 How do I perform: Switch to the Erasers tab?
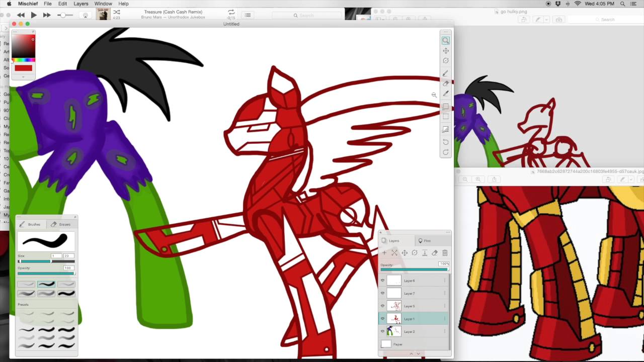(61, 224)
